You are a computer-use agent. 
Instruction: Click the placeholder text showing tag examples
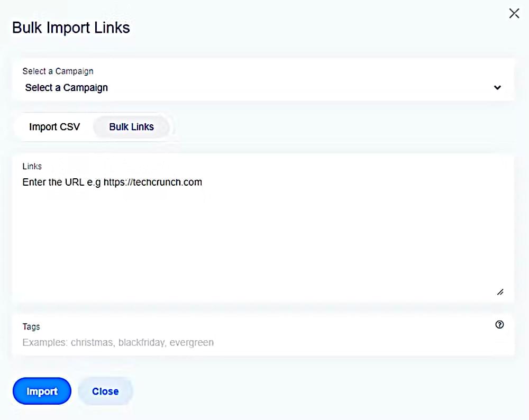(117, 342)
